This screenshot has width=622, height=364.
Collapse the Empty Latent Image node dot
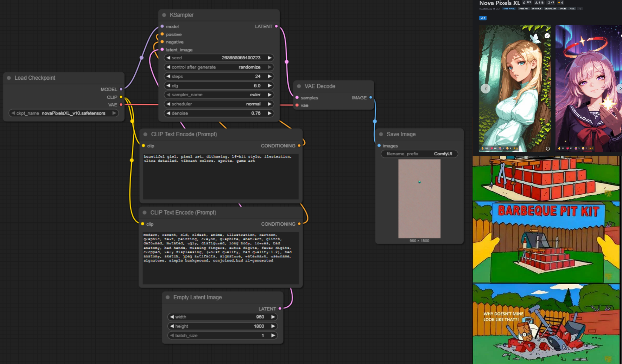point(167,297)
